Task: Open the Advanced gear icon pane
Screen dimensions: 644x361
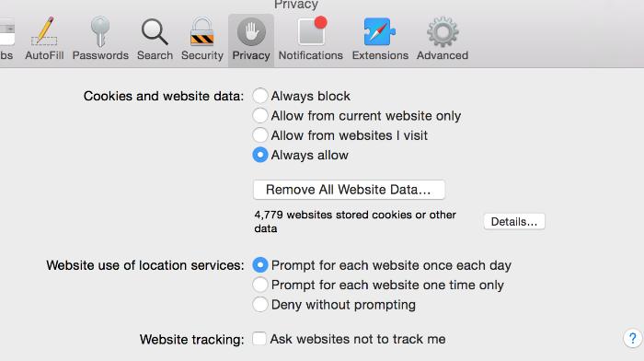Action: pos(443,32)
